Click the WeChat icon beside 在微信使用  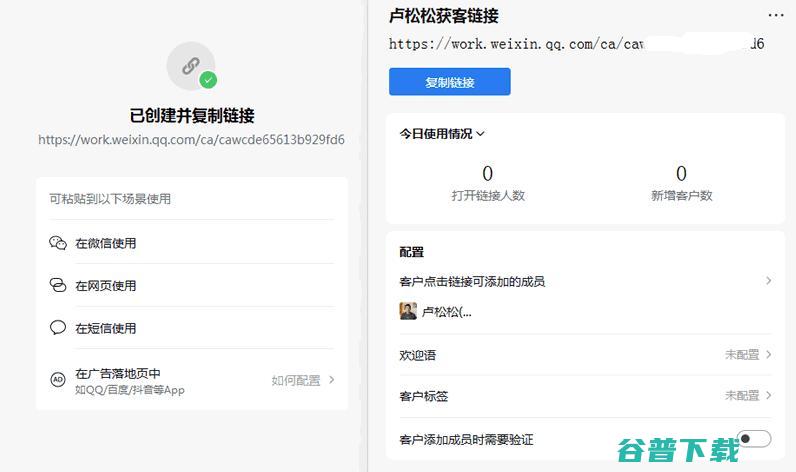tap(58, 243)
